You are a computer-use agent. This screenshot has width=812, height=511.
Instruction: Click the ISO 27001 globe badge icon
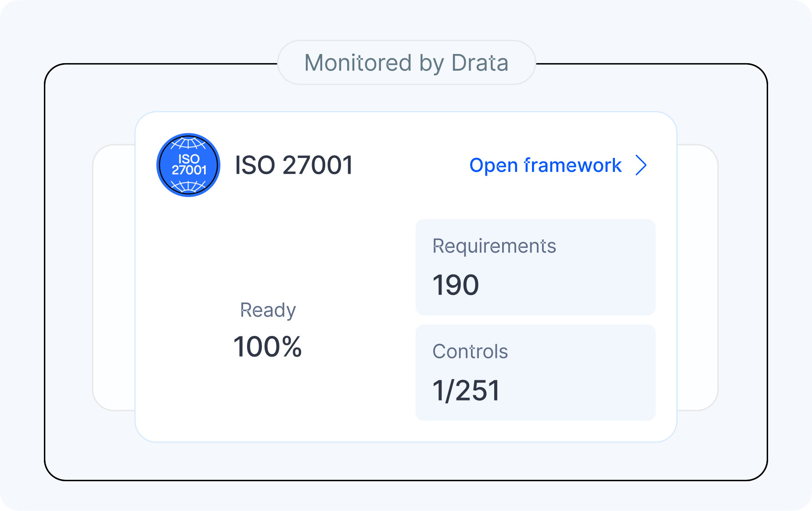point(188,165)
